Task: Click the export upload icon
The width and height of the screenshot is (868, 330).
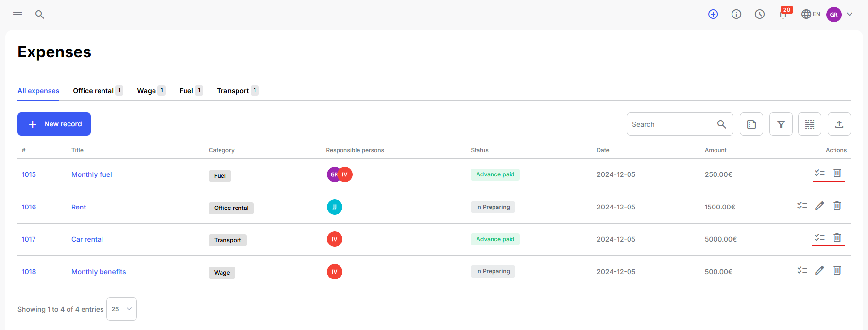Action: [839, 124]
